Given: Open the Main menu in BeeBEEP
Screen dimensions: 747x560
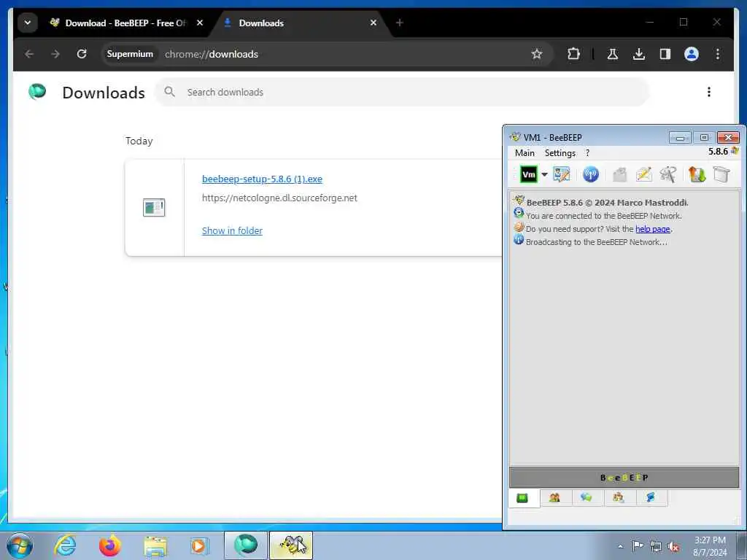Looking at the screenshot, I should coord(525,153).
